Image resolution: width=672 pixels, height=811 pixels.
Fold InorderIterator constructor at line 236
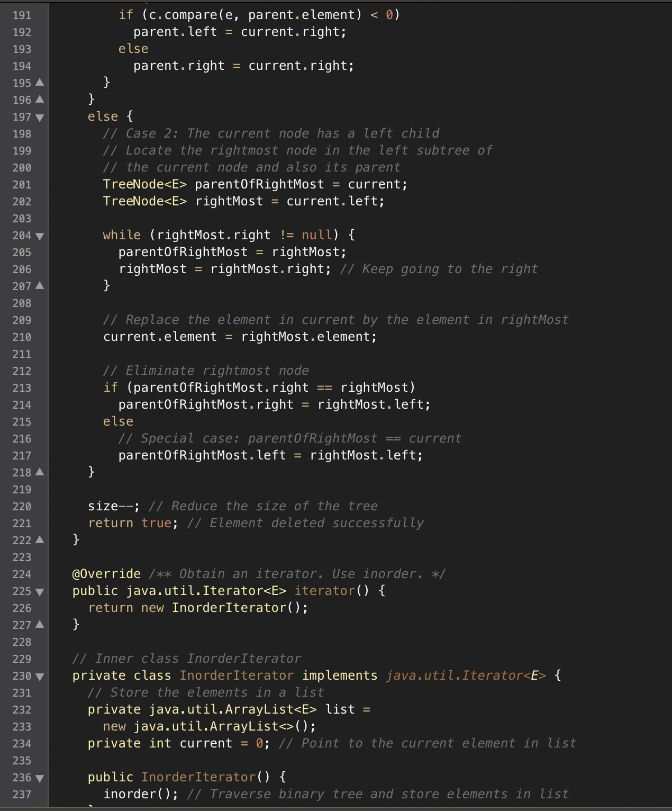pos(40,778)
